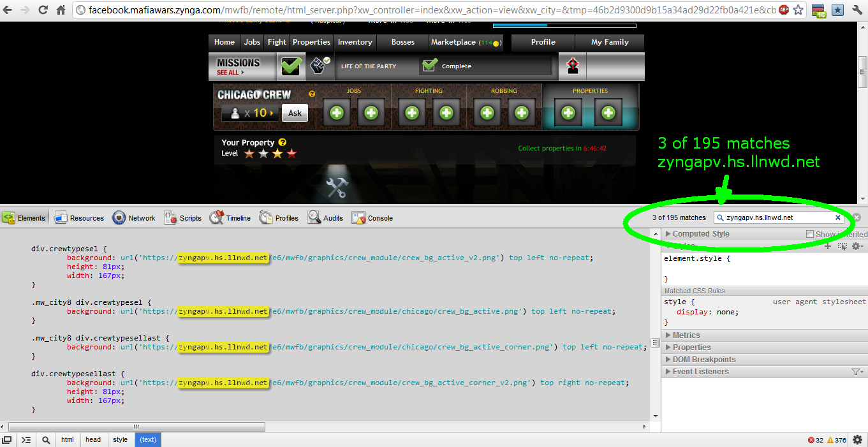Click the Ask button in Chicago Crew
The height and width of the screenshot is (447, 868).
[295, 113]
